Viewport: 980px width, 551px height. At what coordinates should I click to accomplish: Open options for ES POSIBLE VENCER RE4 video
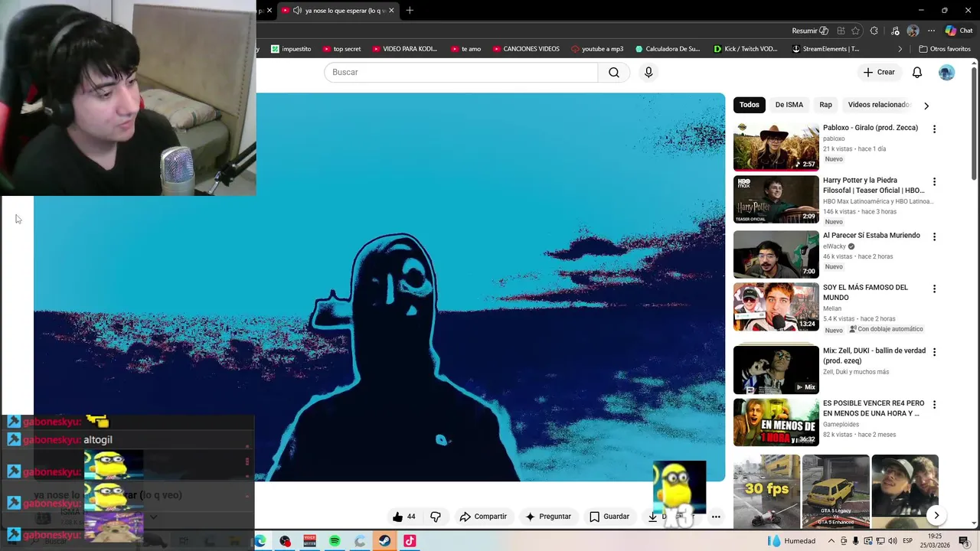click(x=934, y=405)
